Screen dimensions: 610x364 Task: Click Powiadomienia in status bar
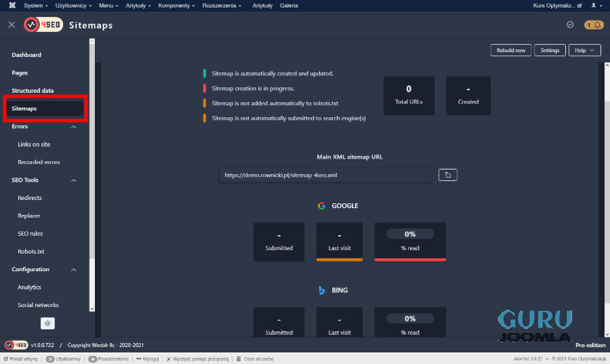pos(108,359)
